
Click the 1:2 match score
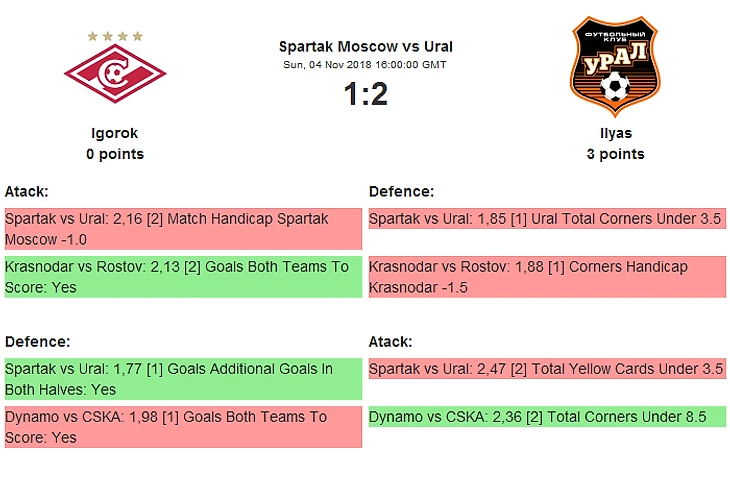coord(365,94)
